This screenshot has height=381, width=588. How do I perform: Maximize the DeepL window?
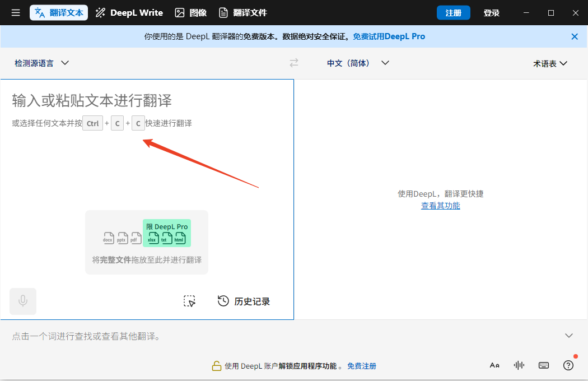tap(551, 13)
